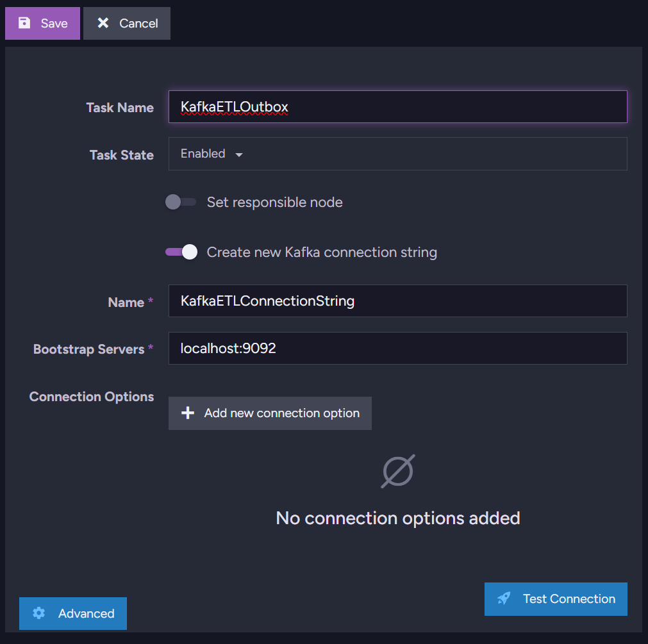The width and height of the screenshot is (648, 644).
Task: Click the rocket icon on Test Connection
Action: pos(504,599)
